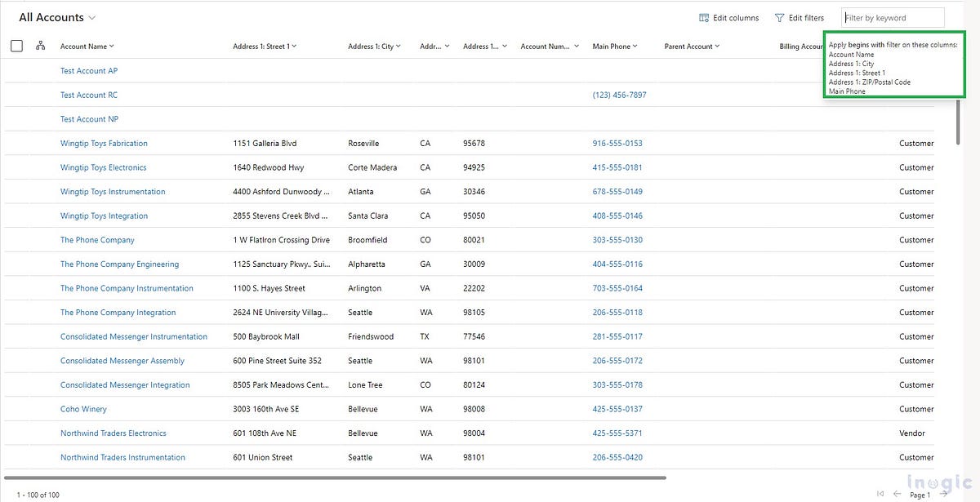Image resolution: width=980 pixels, height=502 pixels.
Task: Open the Wingtip Toys Fabrication account
Action: click(104, 143)
